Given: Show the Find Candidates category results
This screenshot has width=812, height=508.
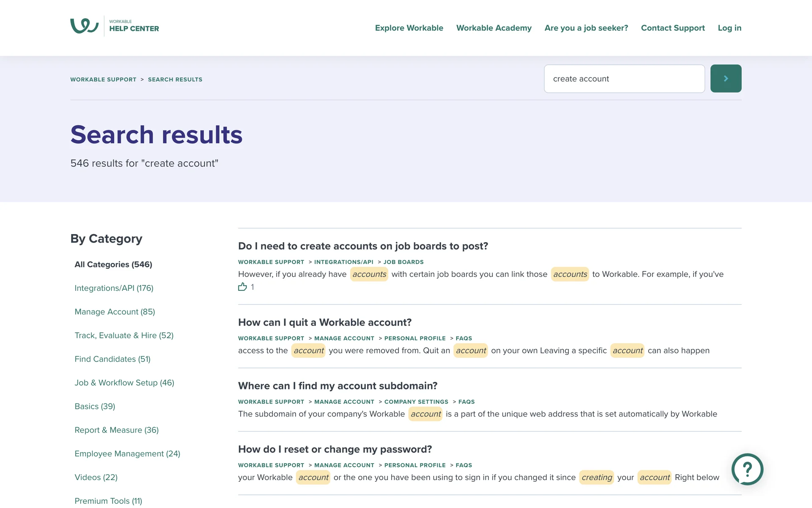Looking at the screenshot, I should pos(112,359).
